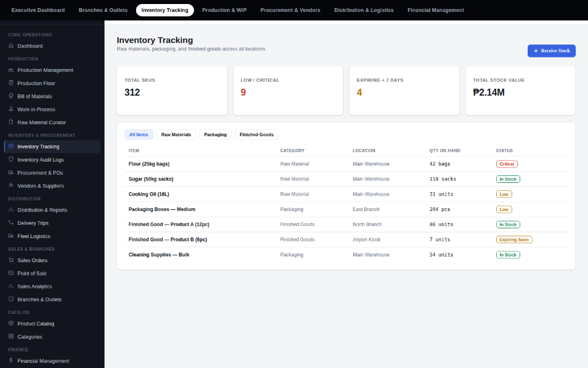Click the Sales Analytics bar chart icon

[11, 286]
